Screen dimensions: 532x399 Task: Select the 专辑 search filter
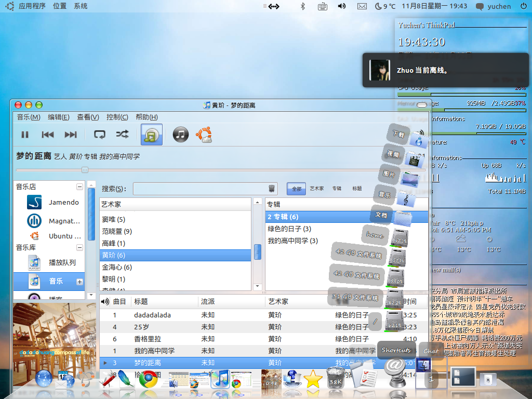tap(337, 189)
